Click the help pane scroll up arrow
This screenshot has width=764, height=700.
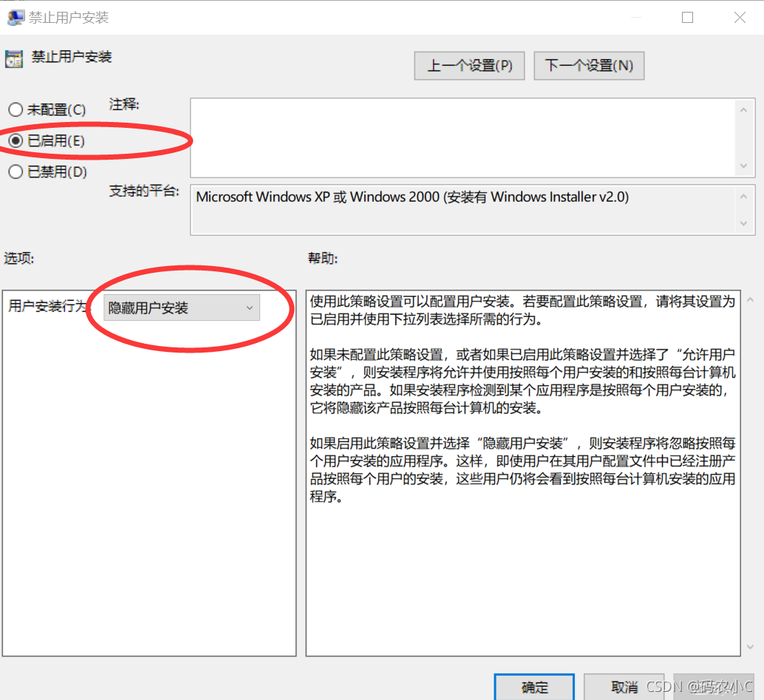tap(751, 300)
